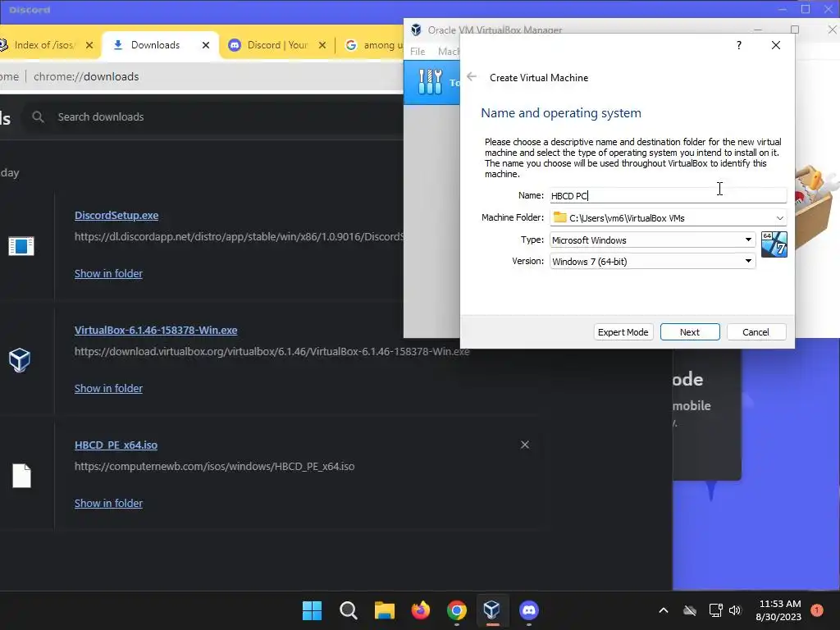The height and width of the screenshot is (630, 840).
Task: Open the notification badge in taskbar
Action: (817, 609)
